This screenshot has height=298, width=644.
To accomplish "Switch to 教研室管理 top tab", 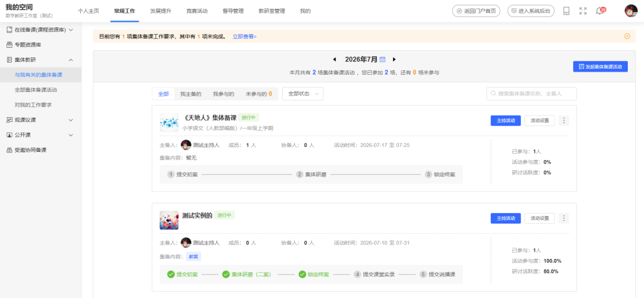I will click(272, 11).
